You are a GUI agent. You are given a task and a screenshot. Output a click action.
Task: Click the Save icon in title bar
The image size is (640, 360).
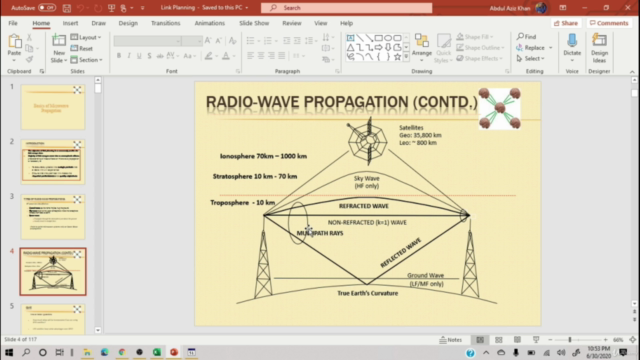tap(67, 8)
